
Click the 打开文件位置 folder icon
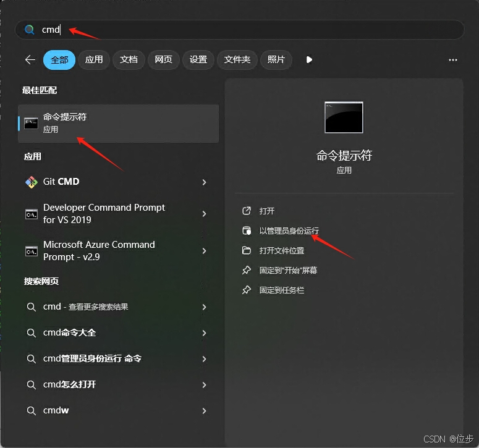coord(247,250)
